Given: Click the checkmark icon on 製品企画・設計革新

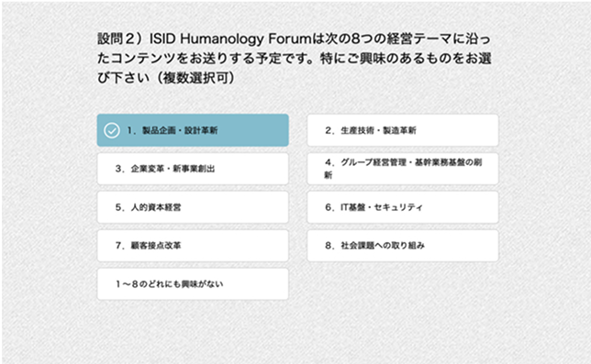Looking at the screenshot, I should pos(112,130).
